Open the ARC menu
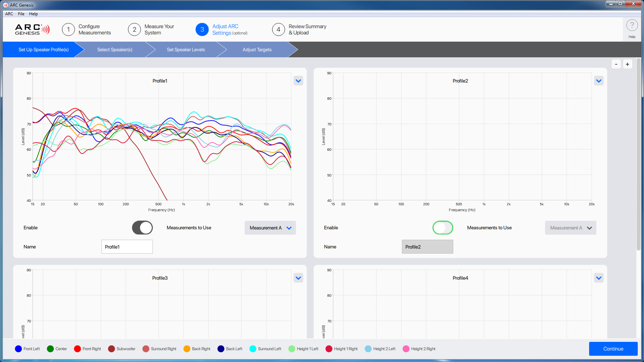The height and width of the screenshot is (362, 644). click(x=9, y=14)
